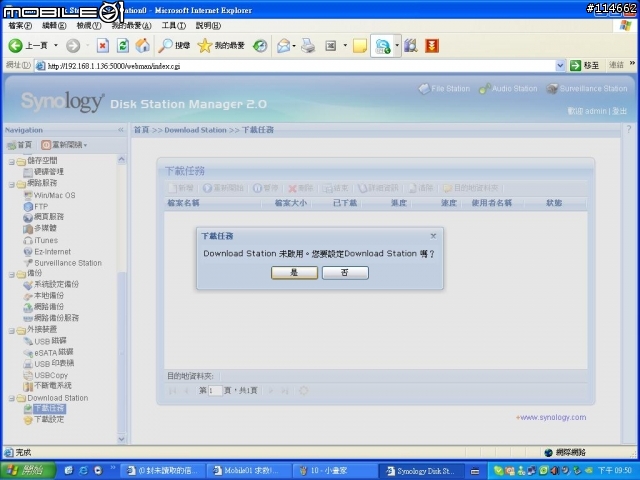Click Windows Start button
Screen dimensions: 640x480
(27, 471)
